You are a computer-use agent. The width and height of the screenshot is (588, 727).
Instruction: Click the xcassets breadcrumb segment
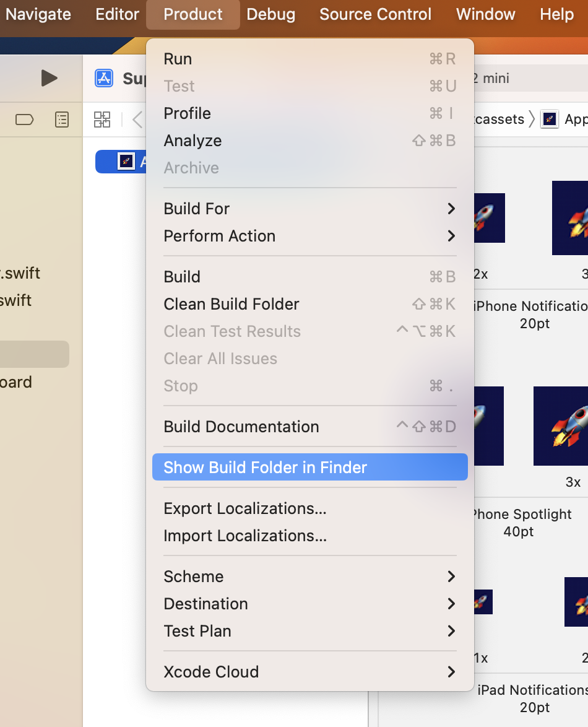(x=499, y=120)
